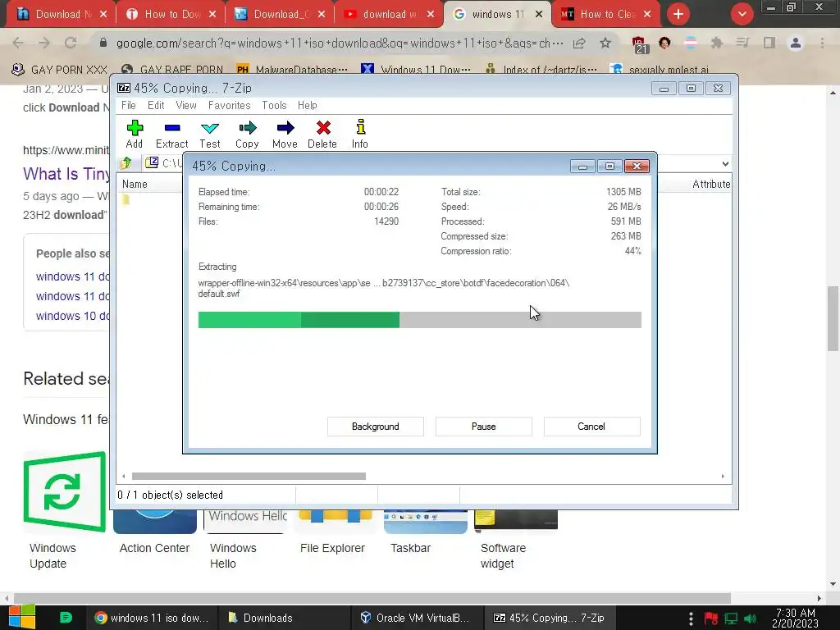Click the Software widget related card
This screenshot has height=630, width=840.
[x=516, y=540]
